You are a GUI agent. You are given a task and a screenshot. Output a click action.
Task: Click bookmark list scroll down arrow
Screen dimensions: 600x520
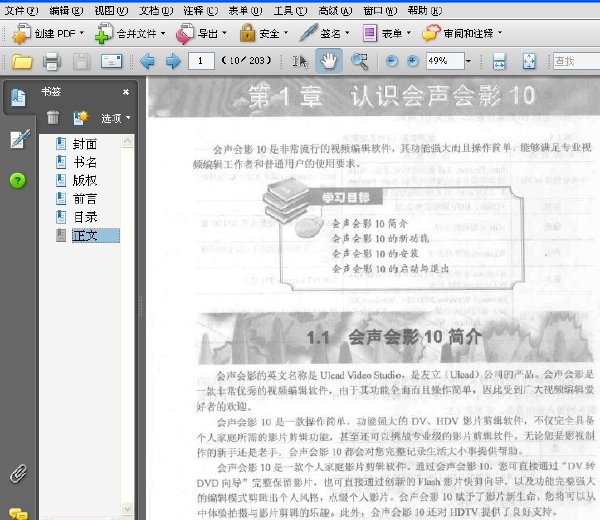coord(127,509)
